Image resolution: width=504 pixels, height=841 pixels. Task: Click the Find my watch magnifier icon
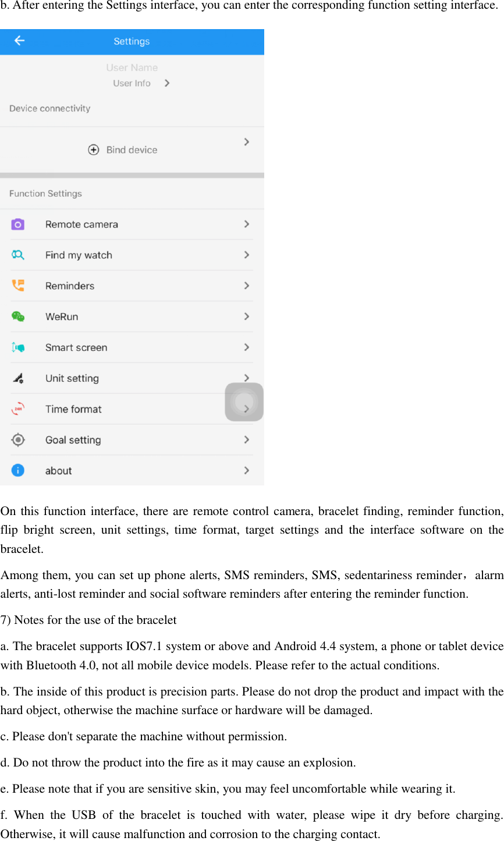pyautogui.click(x=19, y=255)
